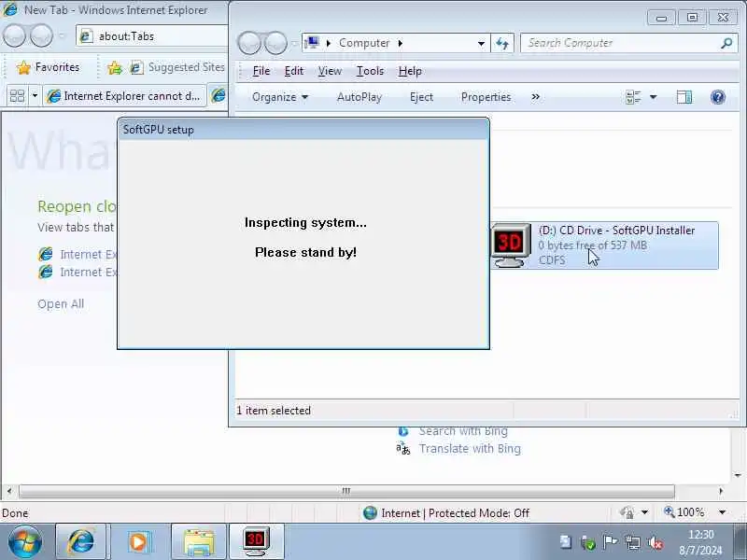Select the SoftGPU 3D CD drive icon
This screenshot has height=560, width=747.
coord(510,245)
